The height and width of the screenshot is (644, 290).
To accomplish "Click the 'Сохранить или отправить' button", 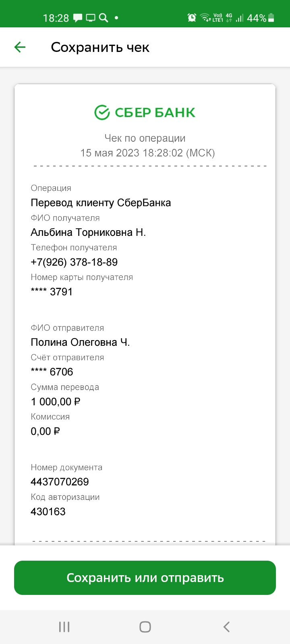I will 145,578.
